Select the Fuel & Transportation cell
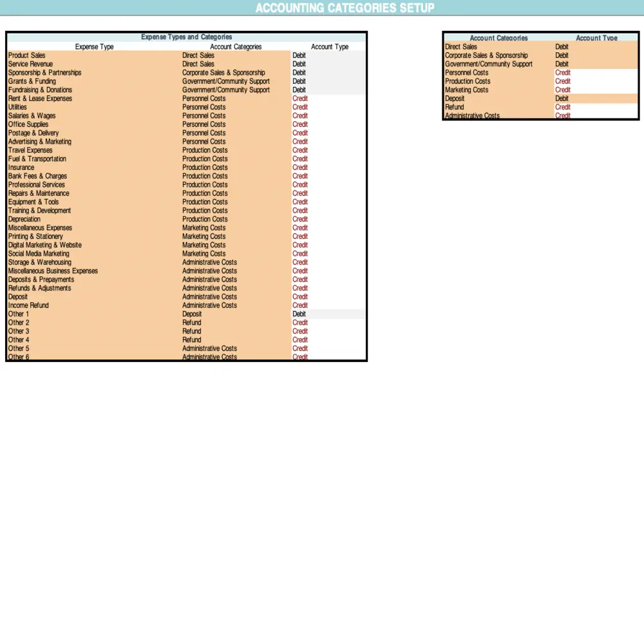The width and height of the screenshot is (644, 644). 37,159
